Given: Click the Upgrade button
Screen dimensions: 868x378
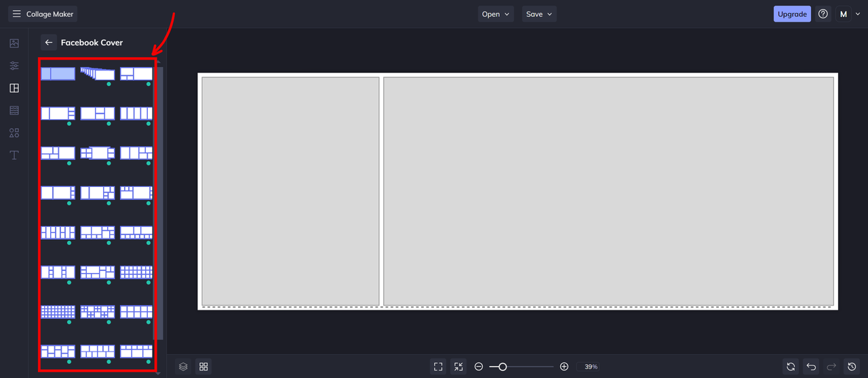Looking at the screenshot, I should click(x=792, y=14).
